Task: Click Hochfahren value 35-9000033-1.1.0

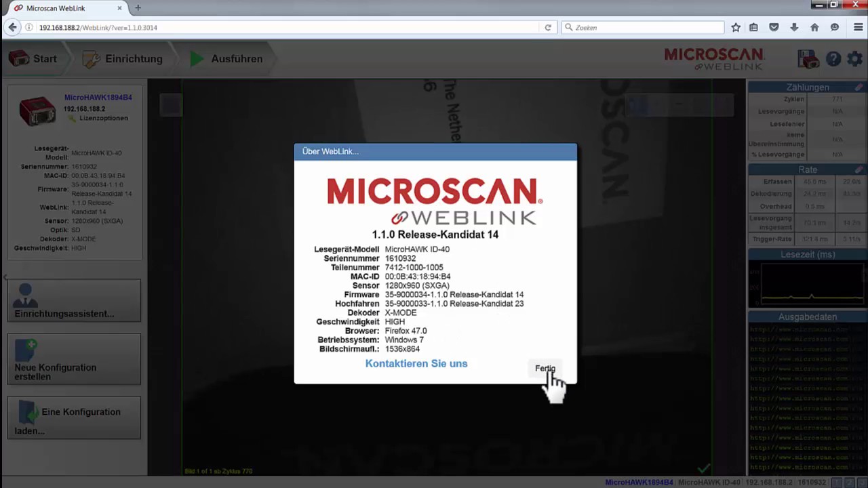Action: point(454,304)
